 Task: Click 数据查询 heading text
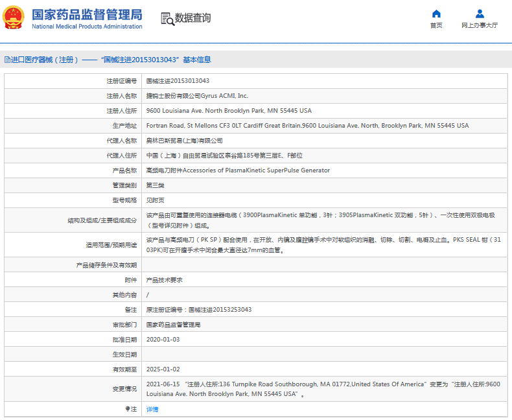192,18
